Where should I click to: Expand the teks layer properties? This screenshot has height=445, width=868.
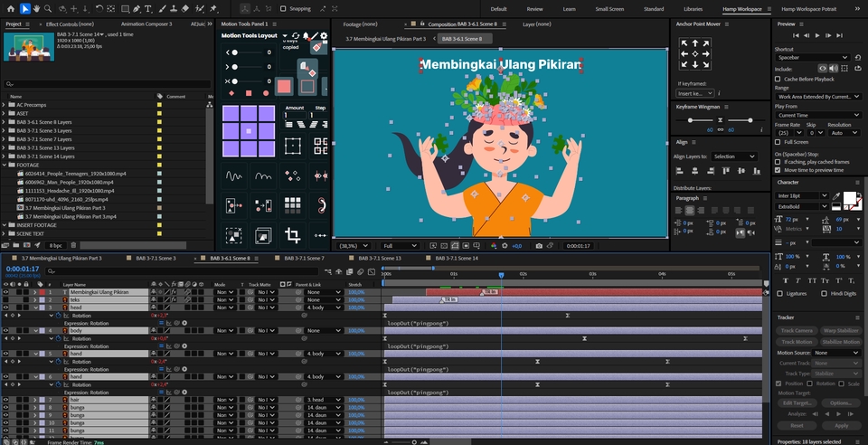point(35,300)
